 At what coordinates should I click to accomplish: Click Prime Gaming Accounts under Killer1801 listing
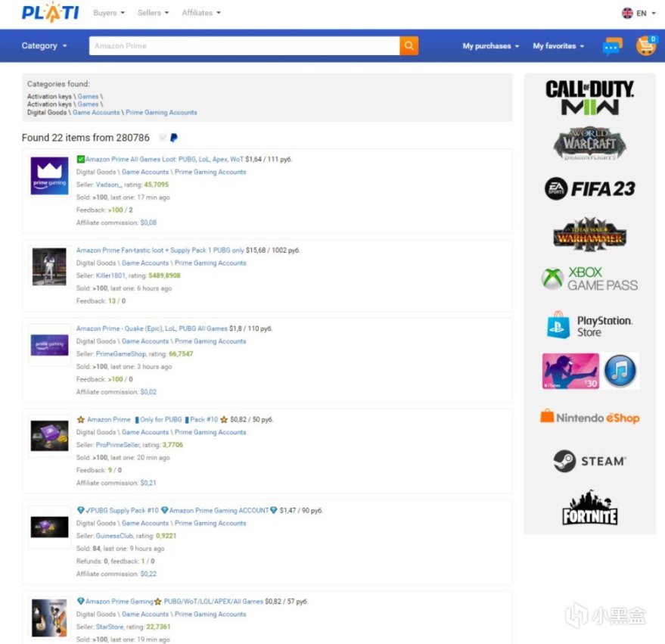pos(210,263)
